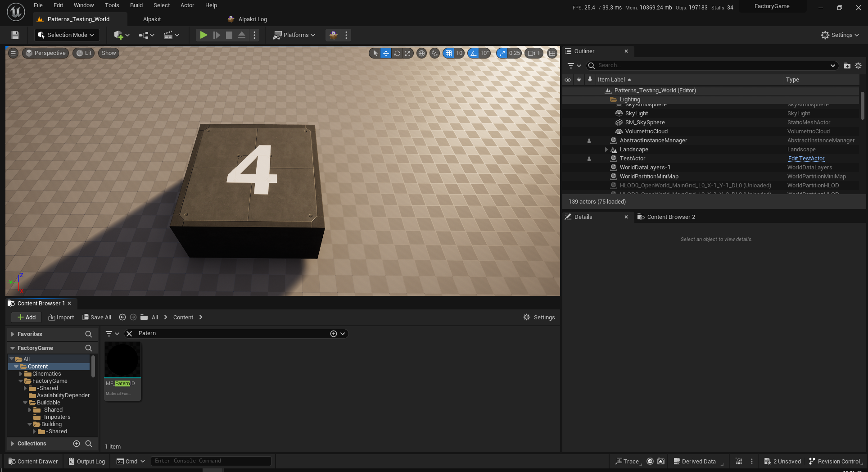The width and height of the screenshot is (868, 472).
Task: Open the grid snap size value 10
Action: (459, 53)
